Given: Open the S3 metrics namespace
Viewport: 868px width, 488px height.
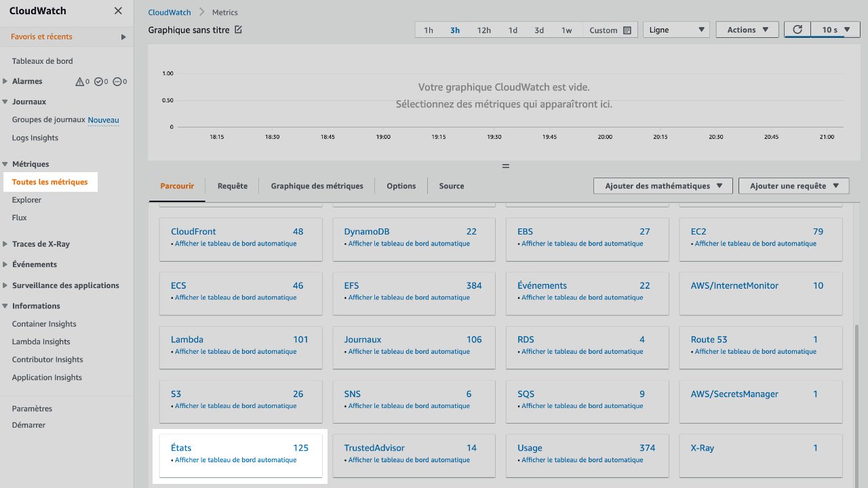Looking at the screenshot, I should (x=176, y=394).
